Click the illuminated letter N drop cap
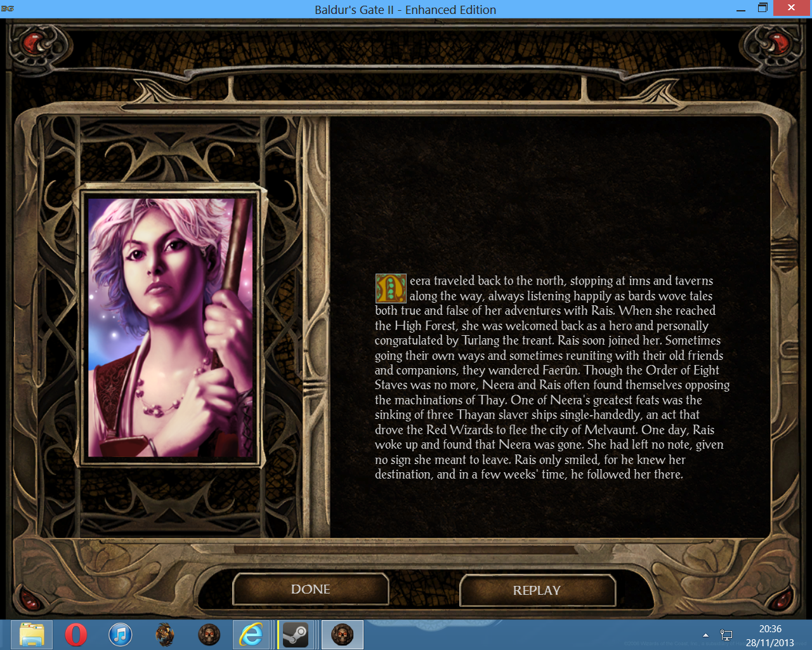The width and height of the screenshot is (812, 650). (391, 288)
